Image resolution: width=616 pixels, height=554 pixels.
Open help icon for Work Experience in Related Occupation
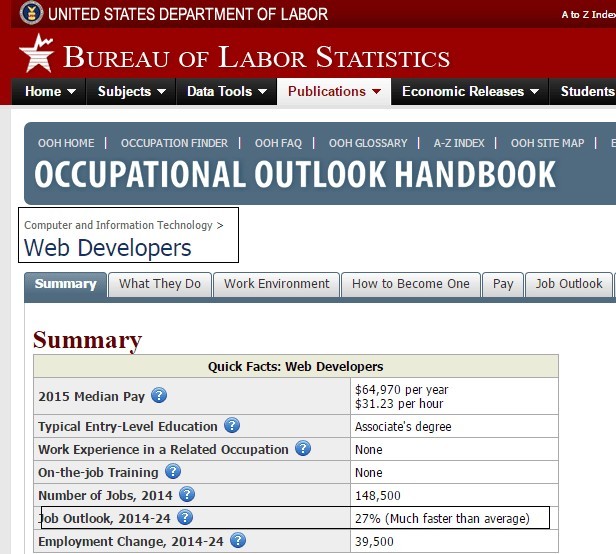[303, 448]
